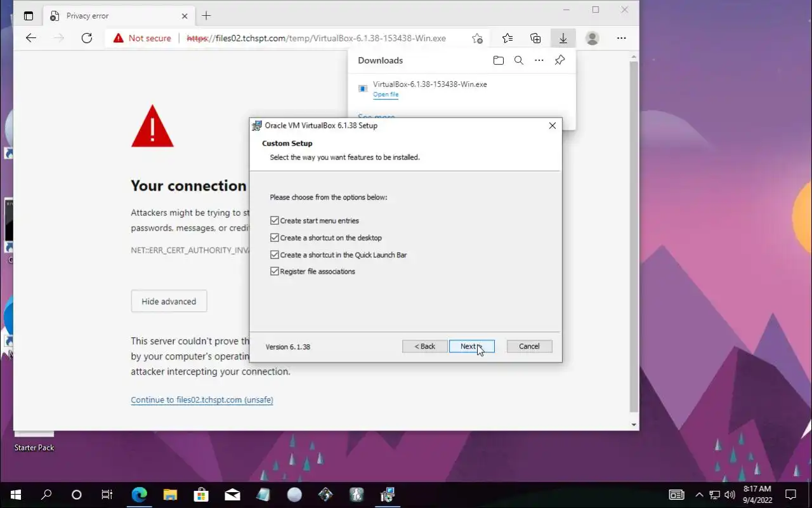The height and width of the screenshot is (508, 812).
Task: Click the clock showing 8:17 AM
Action: click(x=757, y=495)
